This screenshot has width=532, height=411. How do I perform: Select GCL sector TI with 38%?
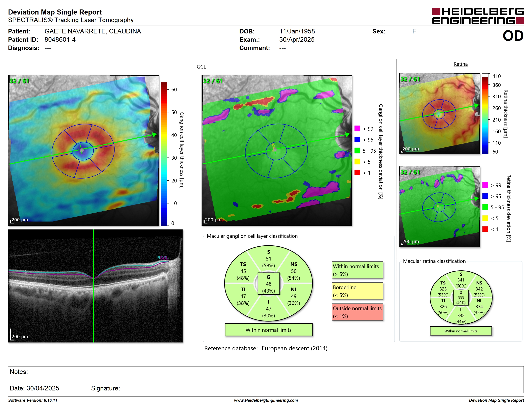coord(243,296)
